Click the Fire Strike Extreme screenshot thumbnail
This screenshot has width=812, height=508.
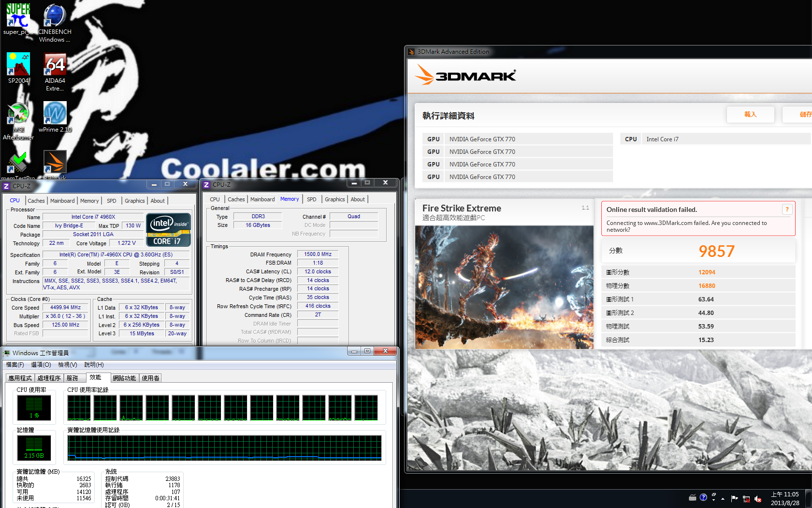pos(504,287)
